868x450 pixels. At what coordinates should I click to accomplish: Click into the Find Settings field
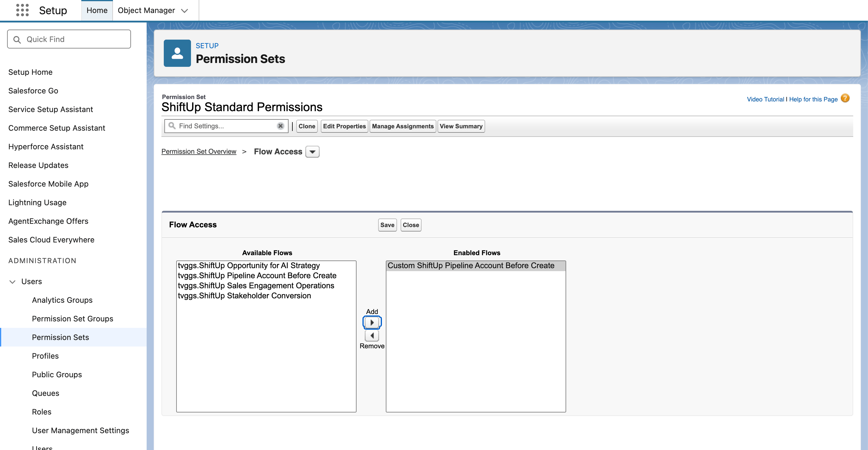click(x=226, y=126)
